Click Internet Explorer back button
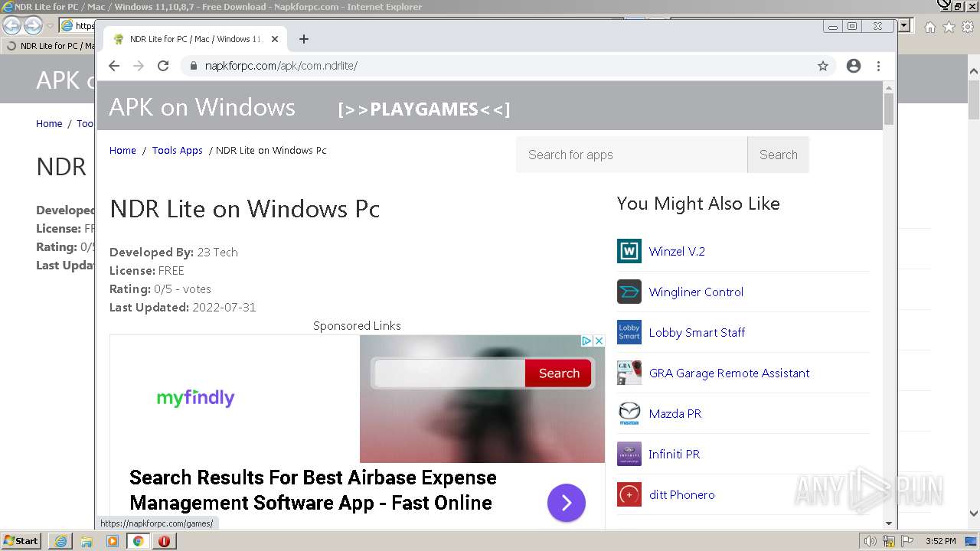 tap(12, 26)
